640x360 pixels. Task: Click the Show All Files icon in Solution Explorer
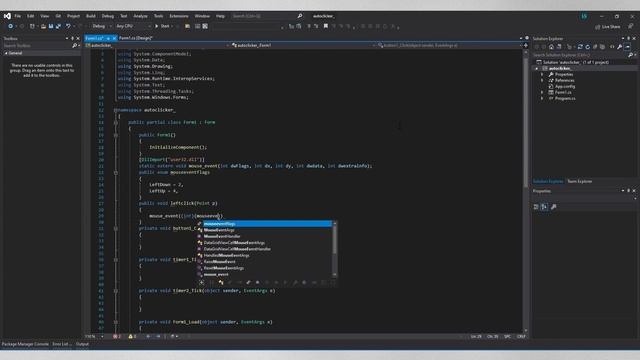[x=602, y=47]
